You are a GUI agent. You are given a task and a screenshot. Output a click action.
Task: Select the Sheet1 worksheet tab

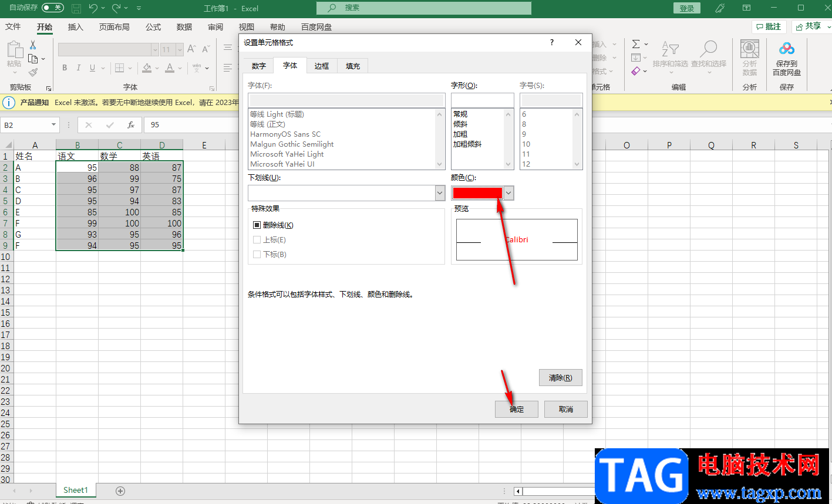pyautogui.click(x=76, y=491)
